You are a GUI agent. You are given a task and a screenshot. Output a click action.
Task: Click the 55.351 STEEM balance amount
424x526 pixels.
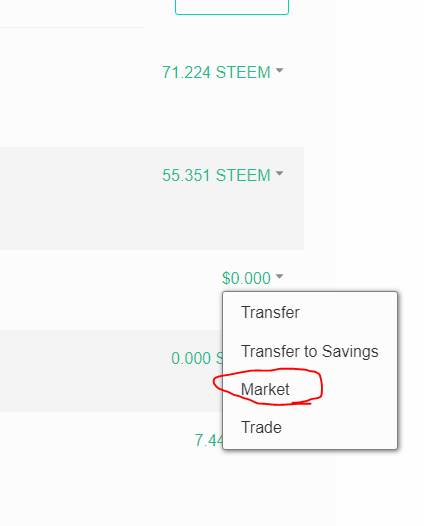(216, 175)
